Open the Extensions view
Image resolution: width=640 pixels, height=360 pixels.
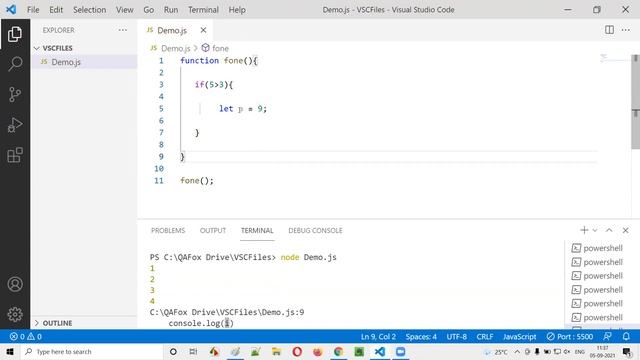[x=15, y=155]
